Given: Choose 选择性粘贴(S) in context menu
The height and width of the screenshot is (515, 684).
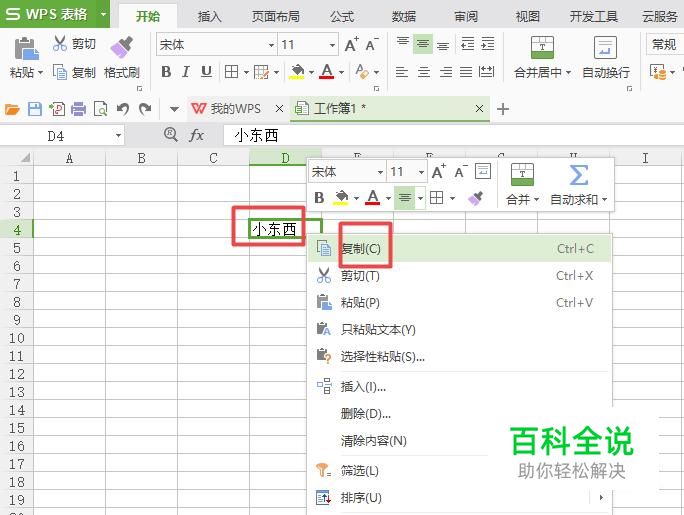Looking at the screenshot, I should pyautogui.click(x=460, y=357).
